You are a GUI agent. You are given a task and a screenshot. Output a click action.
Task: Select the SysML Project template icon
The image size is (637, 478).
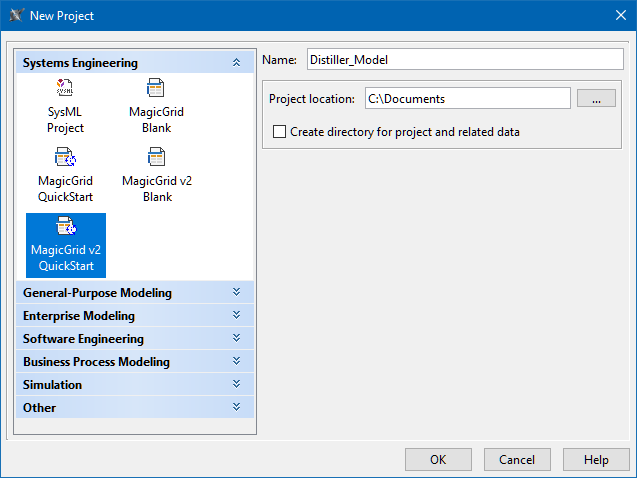(x=65, y=88)
